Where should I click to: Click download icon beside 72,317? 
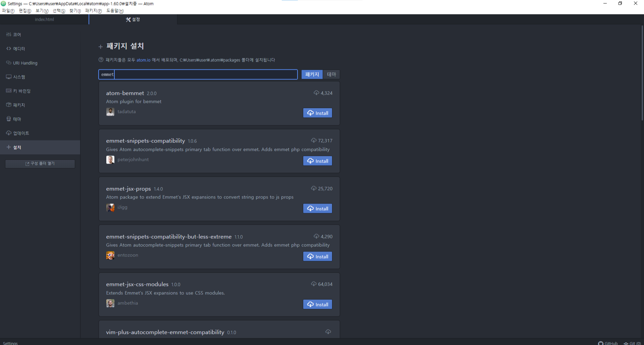click(314, 140)
